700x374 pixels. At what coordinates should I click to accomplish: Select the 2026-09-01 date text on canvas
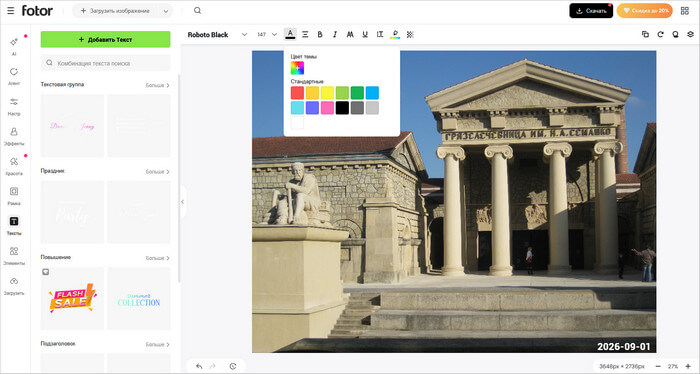pyautogui.click(x=624, y=346)
